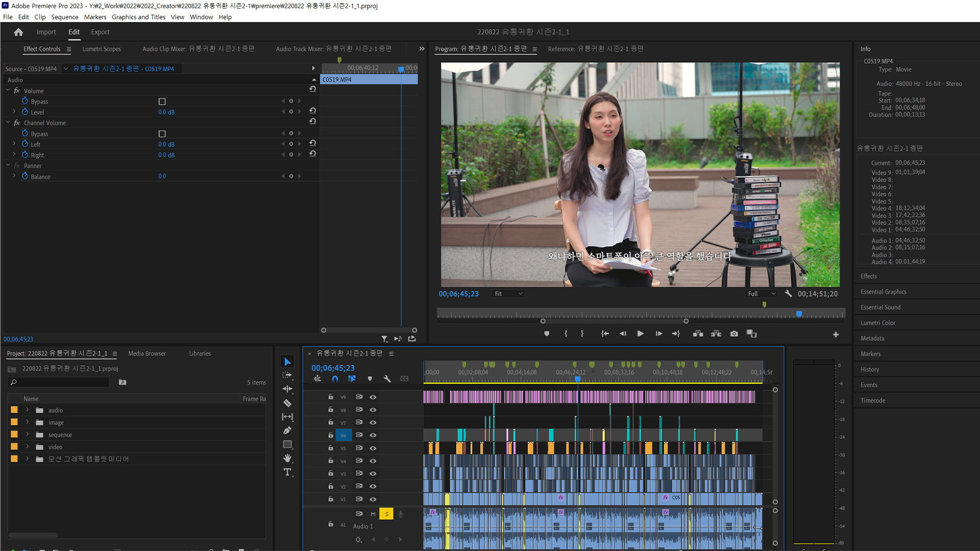The image size is (980, 551).
Task: Go to the Export workspace
Action: [x=100, y=32]
